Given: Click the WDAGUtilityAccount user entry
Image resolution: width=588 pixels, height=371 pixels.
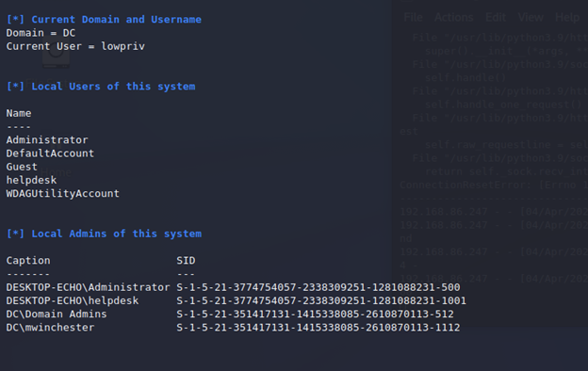Looking at the screenshot, I should 62,194.
